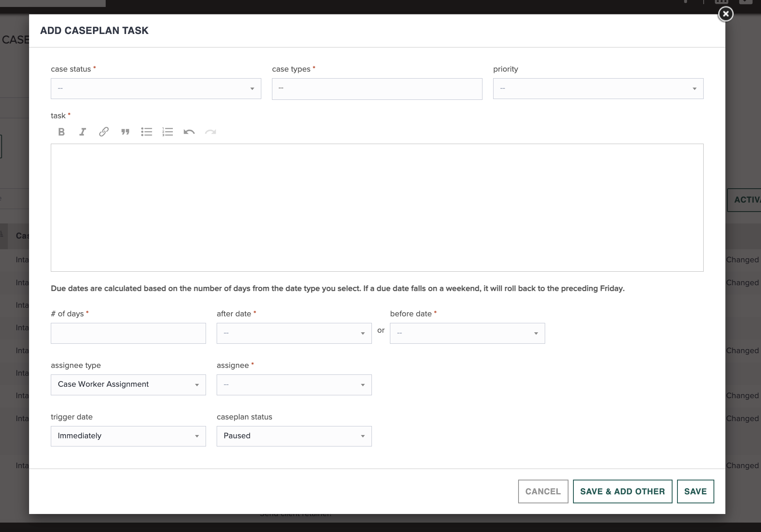Image resolution: width=761 pixels, height=532 pixels.
Task: Cancel adding the caseplan task
Action: (x=543, y=491)
